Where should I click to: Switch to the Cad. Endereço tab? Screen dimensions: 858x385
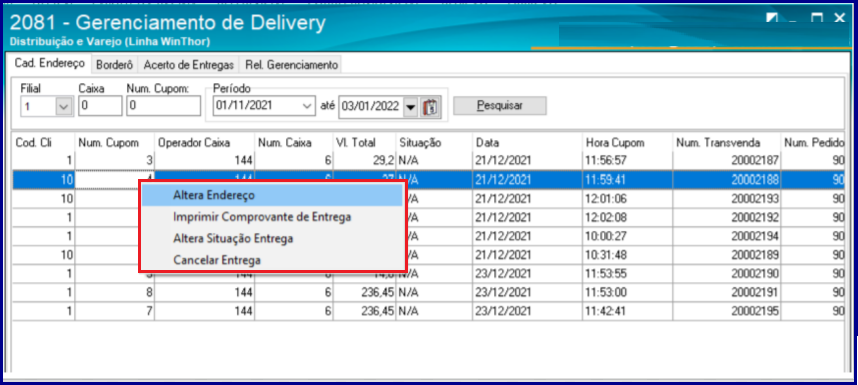[x=49, y=63]
